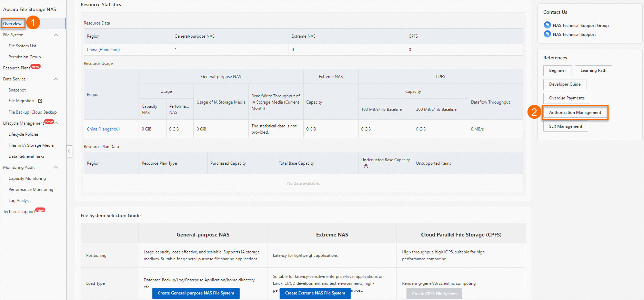Click the 'No data available.' message

pos(303,183)
